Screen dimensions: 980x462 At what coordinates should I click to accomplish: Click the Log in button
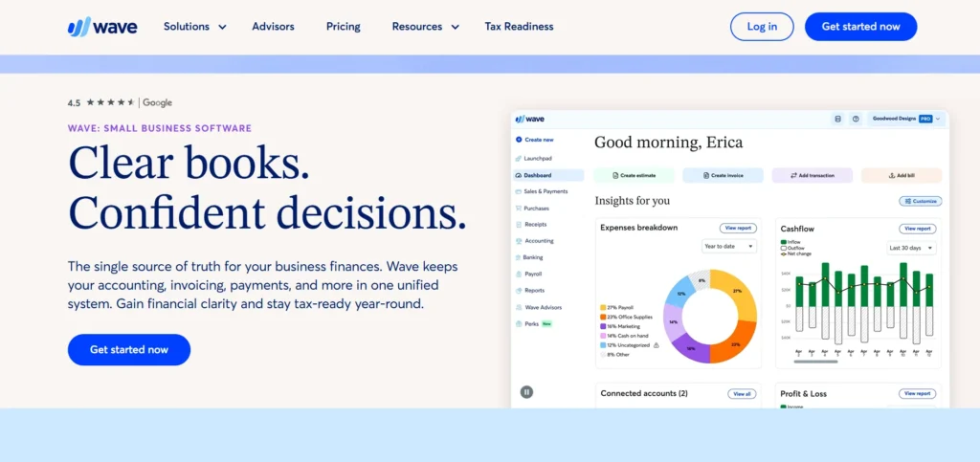click(x=762, y=27)
